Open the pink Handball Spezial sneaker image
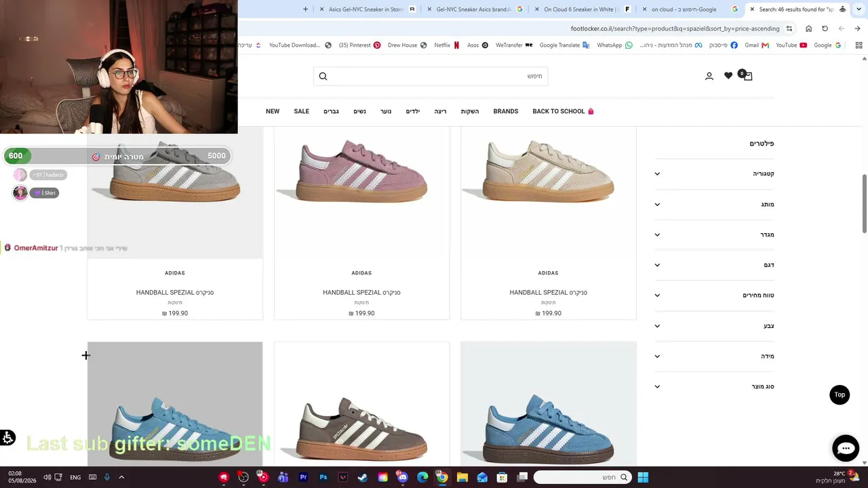Viewport: 868px width, 488px height. coord(361,192)
